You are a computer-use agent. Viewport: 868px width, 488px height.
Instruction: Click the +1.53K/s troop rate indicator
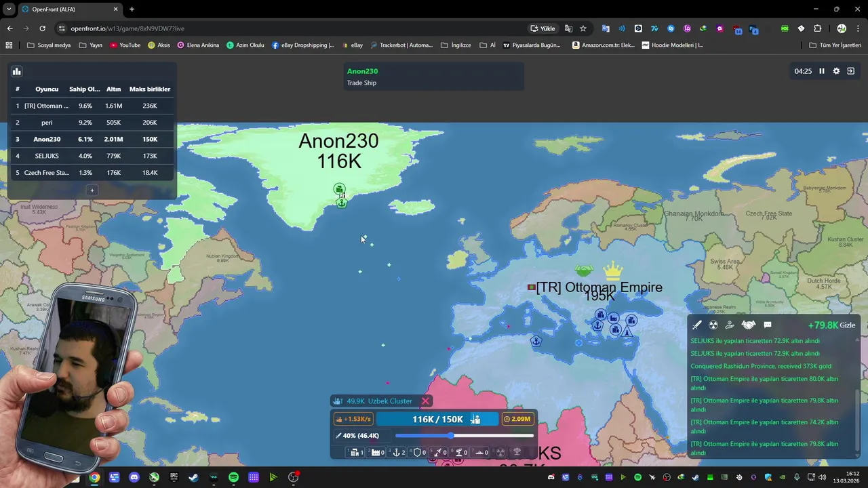[354, 419]
